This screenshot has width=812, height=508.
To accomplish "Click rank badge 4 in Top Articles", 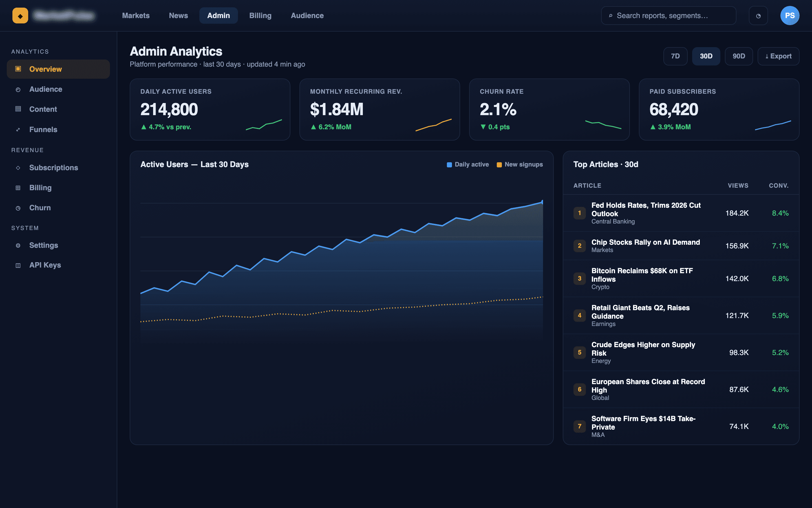I will 579,316.
